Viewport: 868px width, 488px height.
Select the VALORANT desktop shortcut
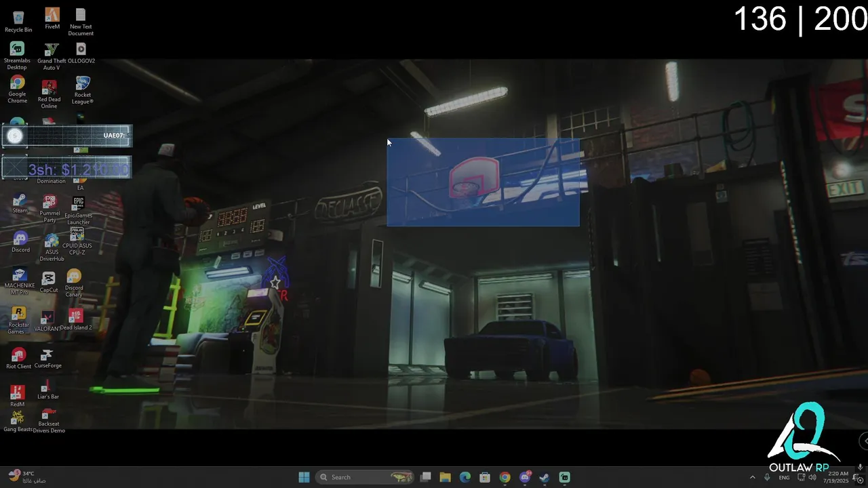(x=47, y=321)
